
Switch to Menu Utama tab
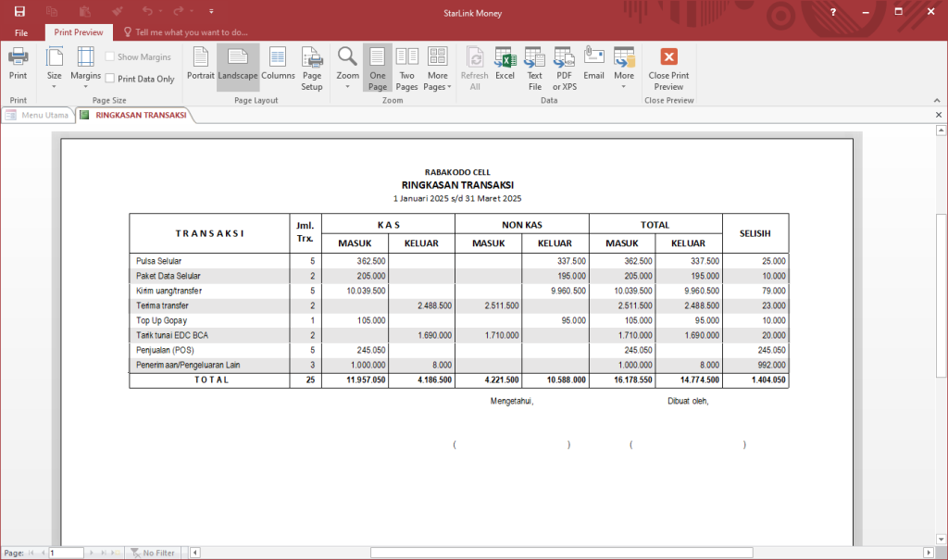point(37,115)
